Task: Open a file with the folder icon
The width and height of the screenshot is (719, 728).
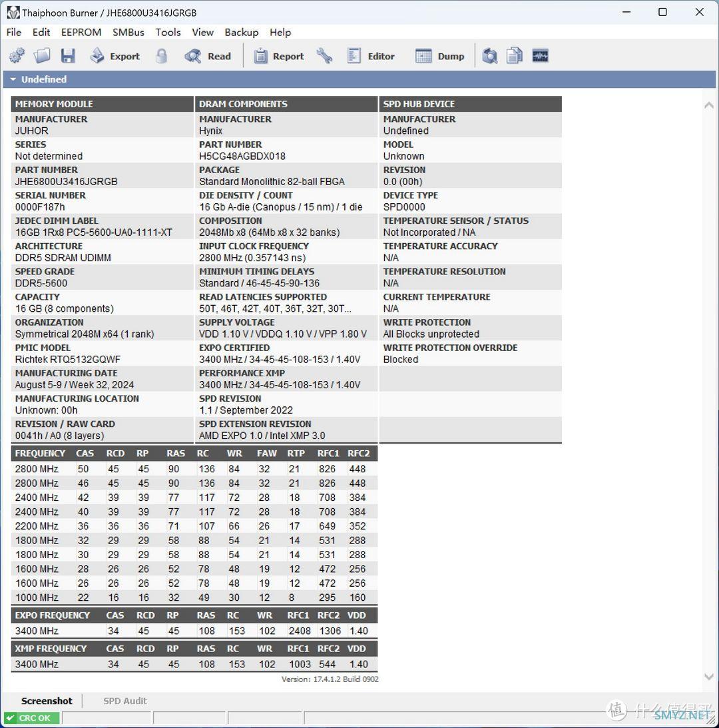Action: coord(42,56)
